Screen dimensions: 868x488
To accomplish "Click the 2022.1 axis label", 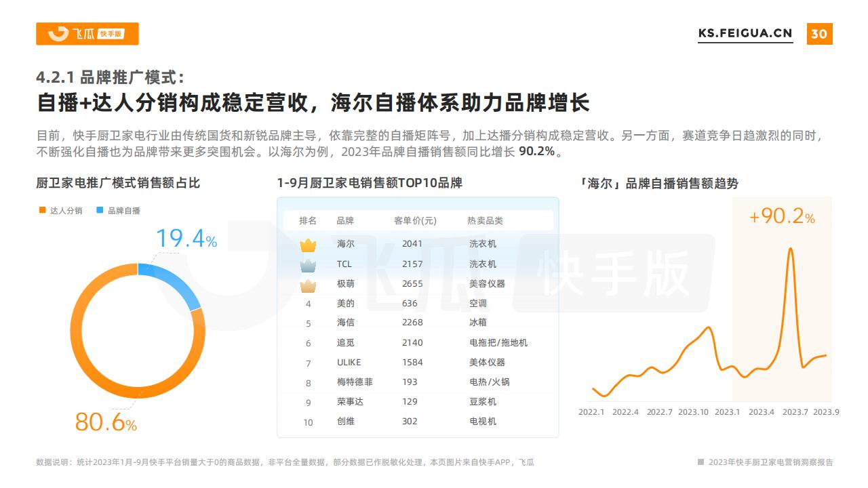I will pyautogui.click(x=591, y=412).
